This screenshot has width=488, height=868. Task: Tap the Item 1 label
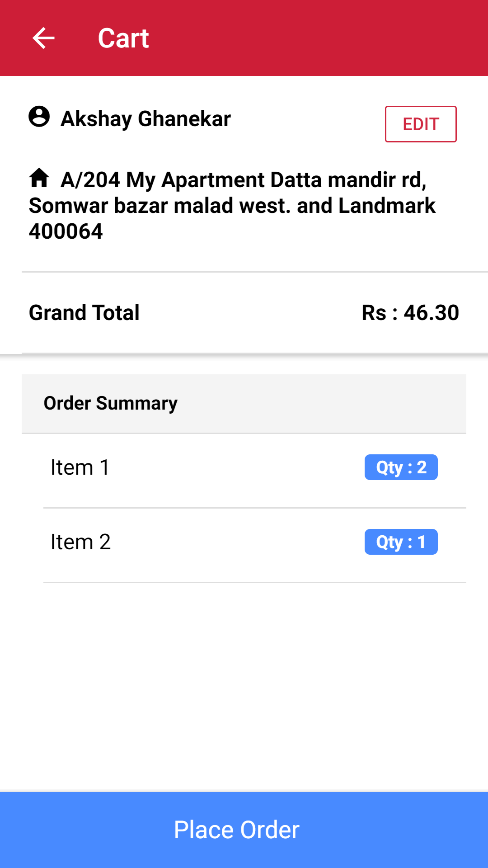pyautogui.click(x=80, y=467)
